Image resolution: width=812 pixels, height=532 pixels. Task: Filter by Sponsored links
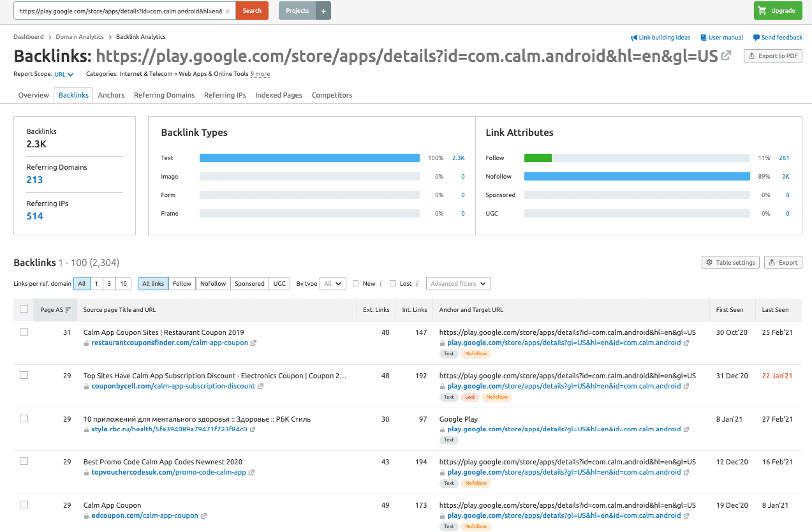coord(249,284)
